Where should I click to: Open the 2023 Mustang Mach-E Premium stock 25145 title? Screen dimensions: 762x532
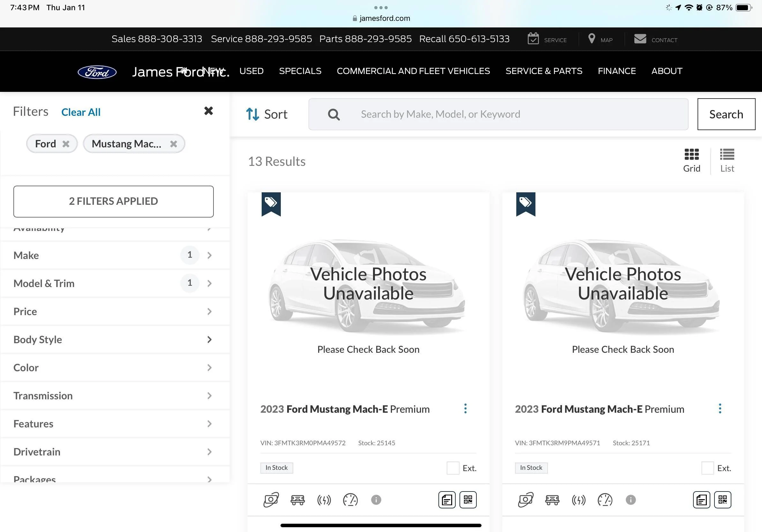coord(345,409)
